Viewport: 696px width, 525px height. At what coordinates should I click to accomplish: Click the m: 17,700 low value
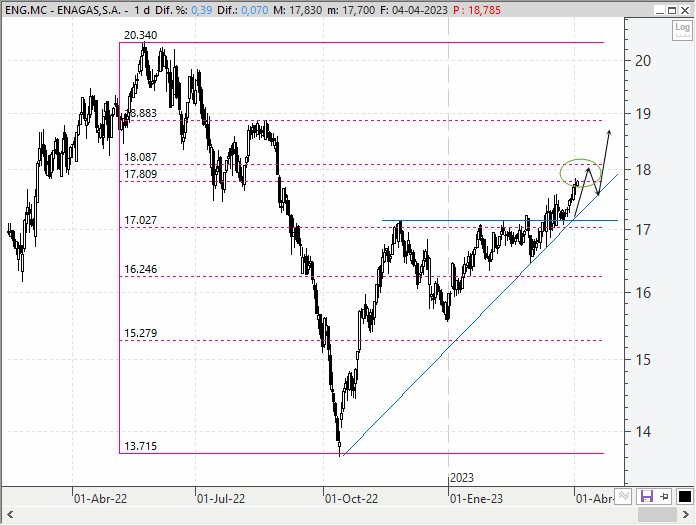(x=351, y=10)
